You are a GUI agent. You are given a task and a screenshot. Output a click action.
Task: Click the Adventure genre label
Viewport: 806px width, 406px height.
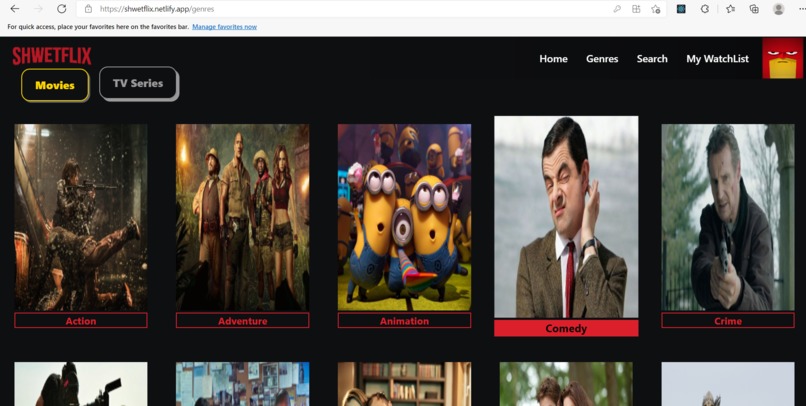point(243,321)
